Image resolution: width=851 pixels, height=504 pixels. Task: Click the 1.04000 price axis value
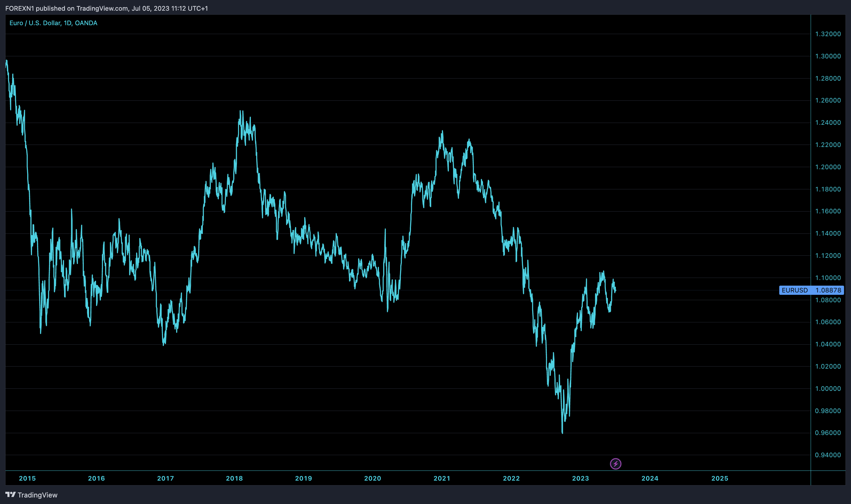point(828,344)
